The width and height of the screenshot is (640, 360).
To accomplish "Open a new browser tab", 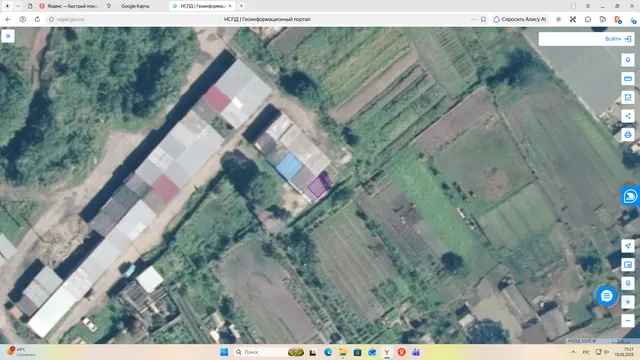I will coord(241,6).
